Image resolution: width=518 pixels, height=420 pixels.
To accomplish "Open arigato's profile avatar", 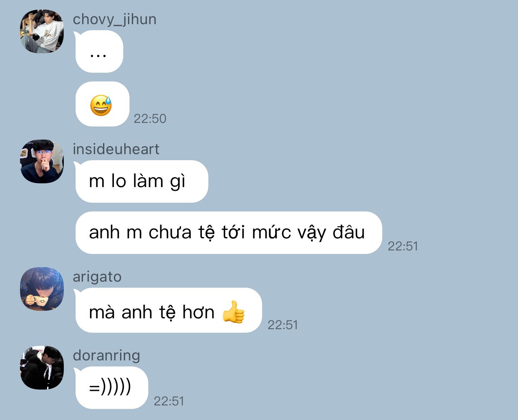I will (x=42, y=289).
